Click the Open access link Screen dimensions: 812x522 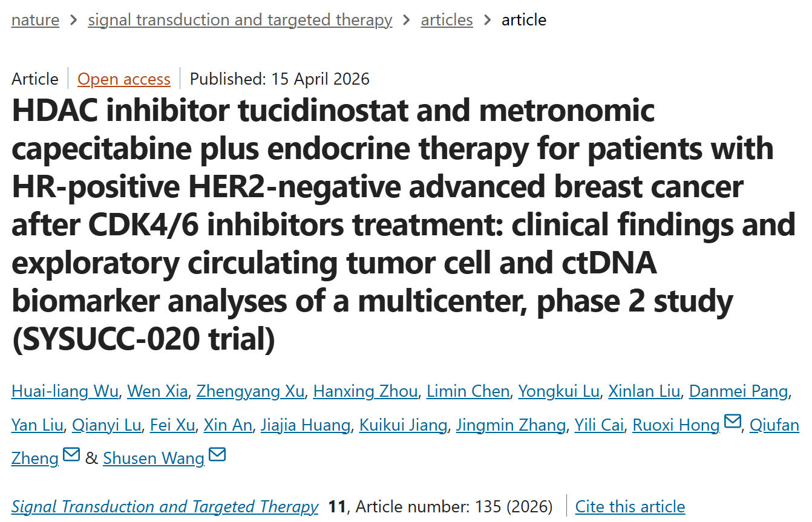[124, 79]
